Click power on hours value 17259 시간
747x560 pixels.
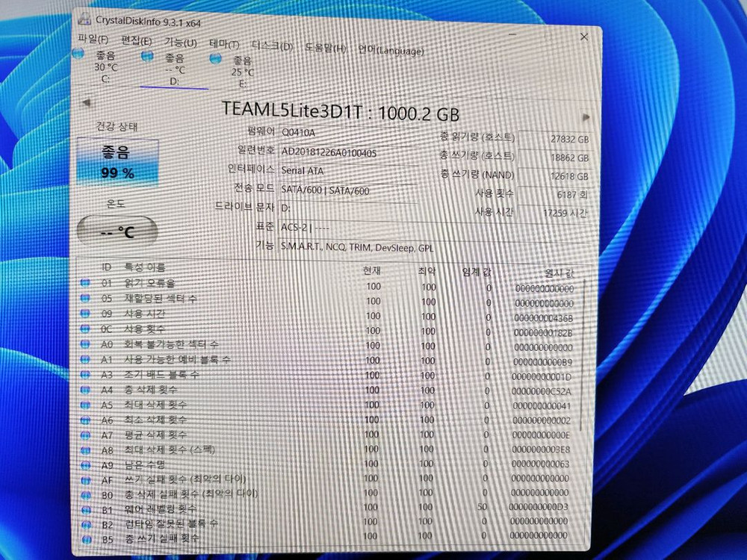point(554,213)
